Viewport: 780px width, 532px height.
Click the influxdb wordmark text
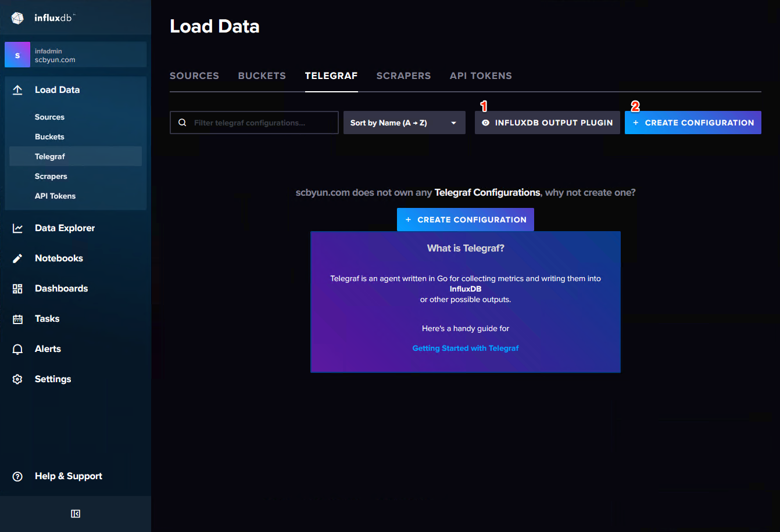click(55, 18)
